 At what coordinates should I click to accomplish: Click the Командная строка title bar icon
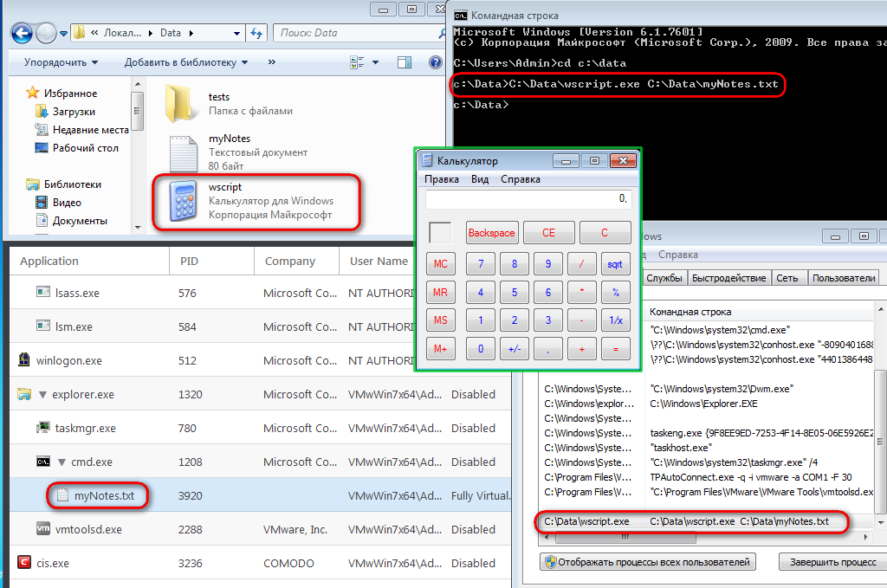click(461, 16)
